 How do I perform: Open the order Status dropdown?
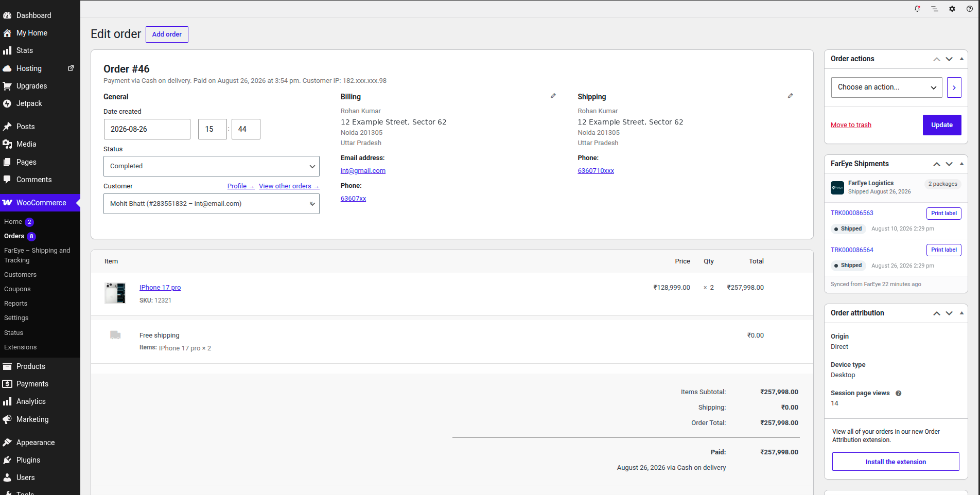click(212, 166)
